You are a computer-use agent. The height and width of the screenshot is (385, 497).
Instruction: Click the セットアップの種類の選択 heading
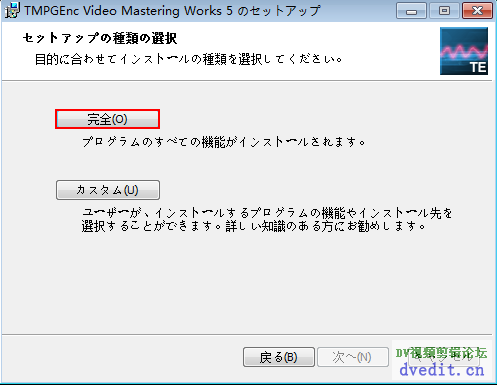[100, 38]
